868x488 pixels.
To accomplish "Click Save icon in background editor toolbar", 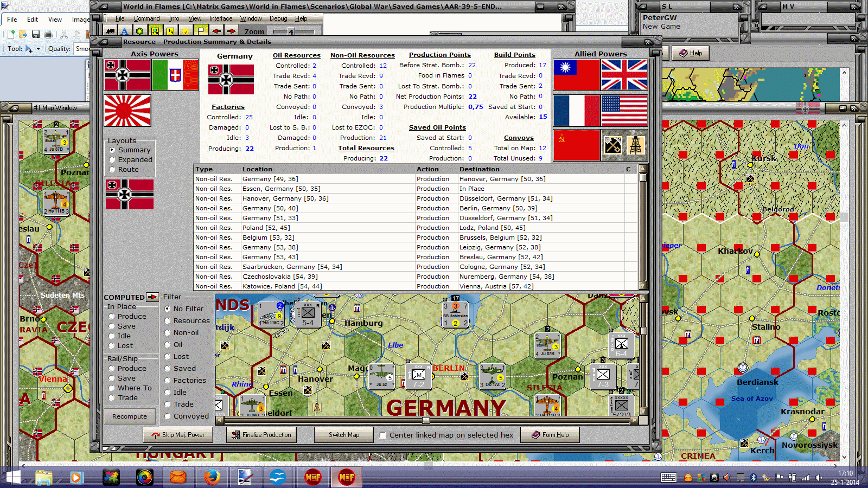I will coord(35,34).
